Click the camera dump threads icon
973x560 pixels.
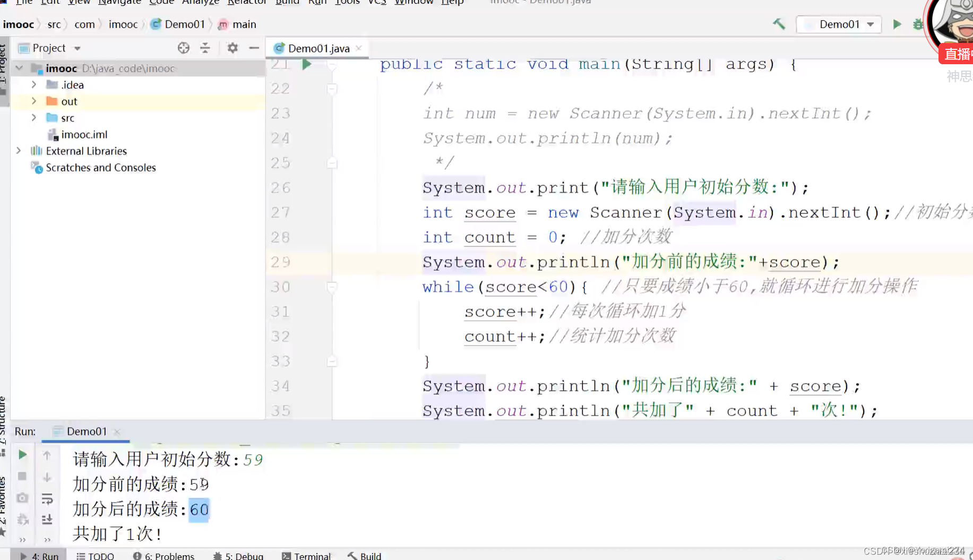click(22, 498)
